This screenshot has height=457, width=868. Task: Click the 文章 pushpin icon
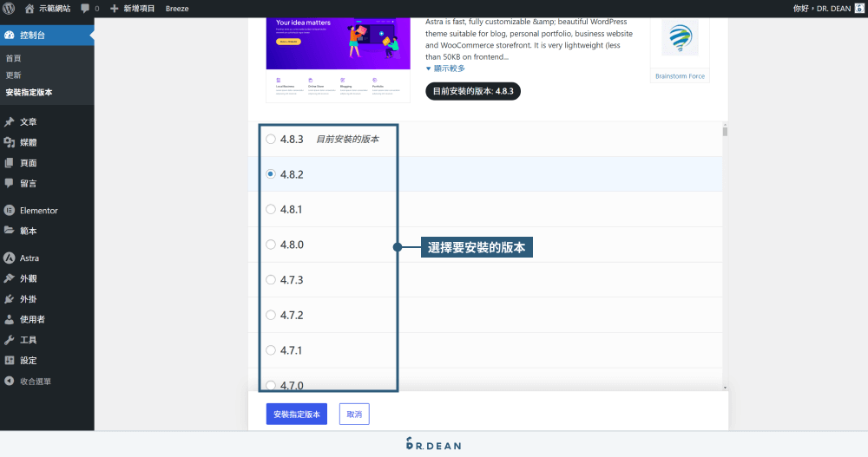pyautogui.click(x=10, y=121)
